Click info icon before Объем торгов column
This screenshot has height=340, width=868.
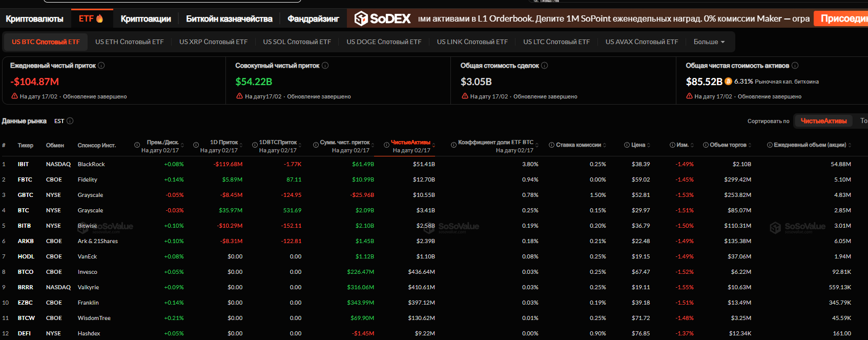[706, 145]
